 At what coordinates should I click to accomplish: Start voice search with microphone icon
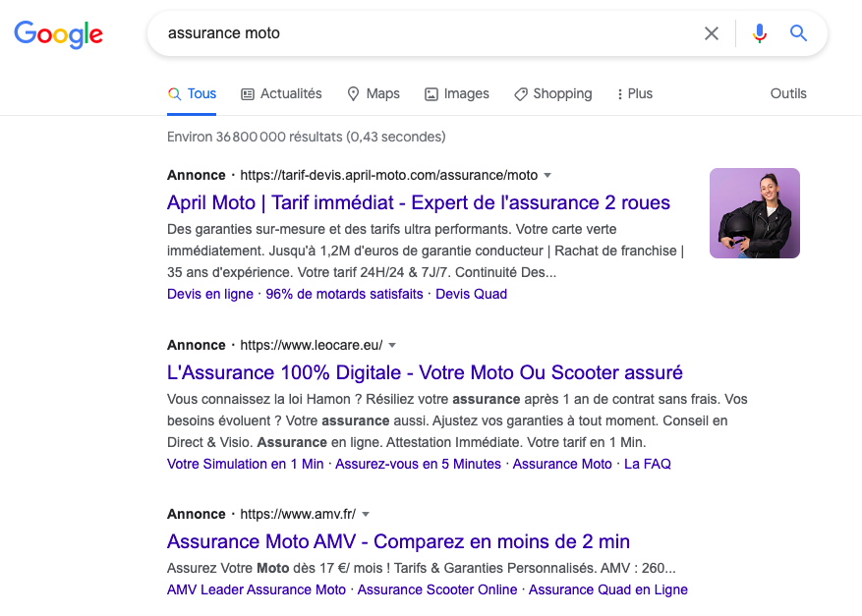click(759, 33)
